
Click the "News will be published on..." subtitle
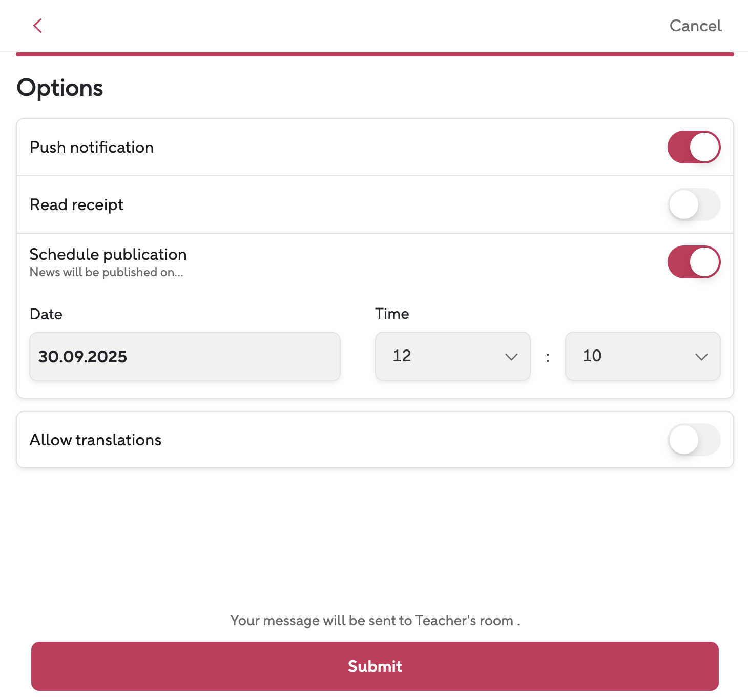(x=106, y=272)
